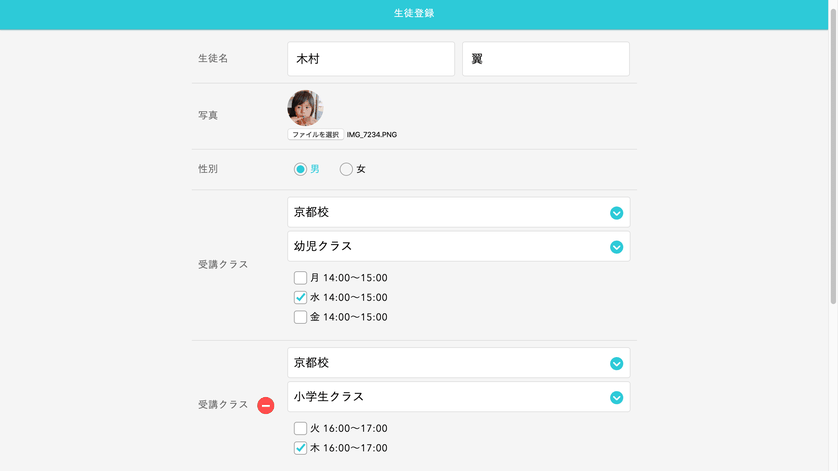Click the 生徒名 label
This screenshot has height=471, width=838.
213,58
